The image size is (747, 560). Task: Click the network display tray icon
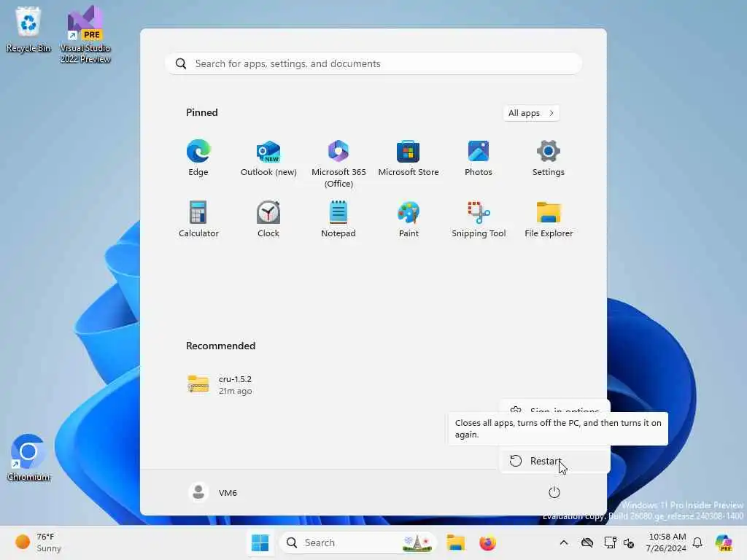(x=610, y=542)
